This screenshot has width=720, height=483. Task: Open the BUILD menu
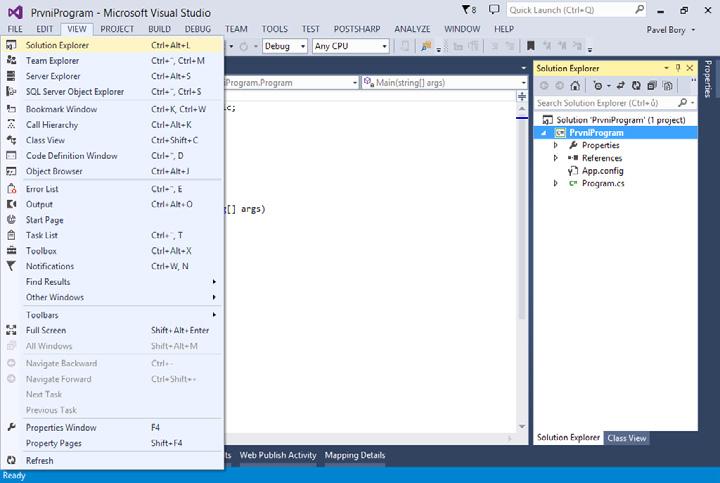(159, 29)
